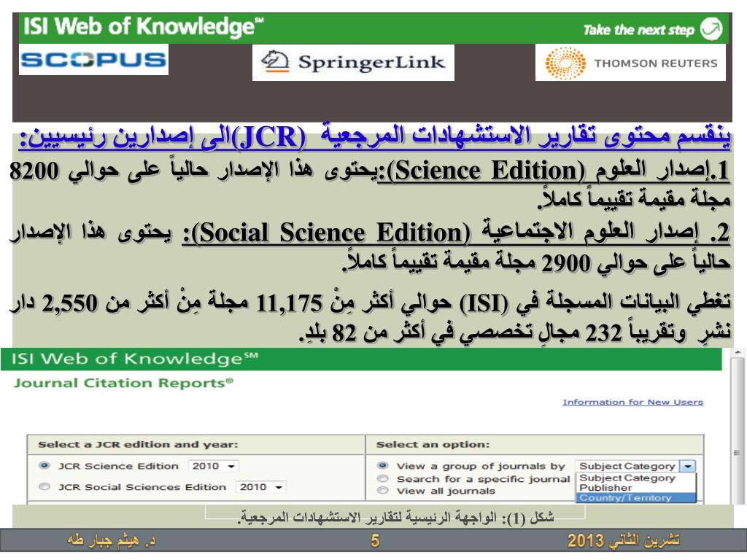Click the Take the next step slogan text

pyautogui.click(x=638, y=30)
